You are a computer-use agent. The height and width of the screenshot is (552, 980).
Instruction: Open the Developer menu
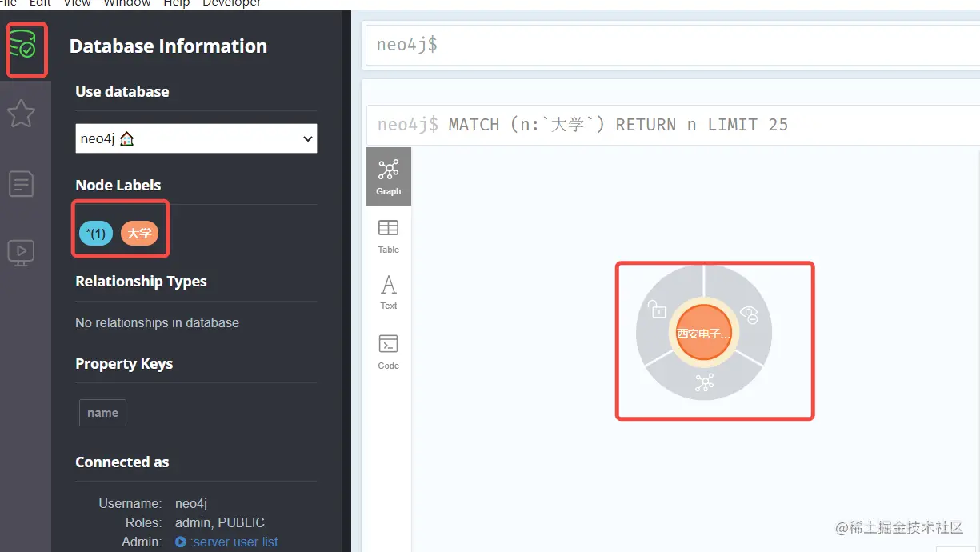pyautogui.click(x=232, y=3)
